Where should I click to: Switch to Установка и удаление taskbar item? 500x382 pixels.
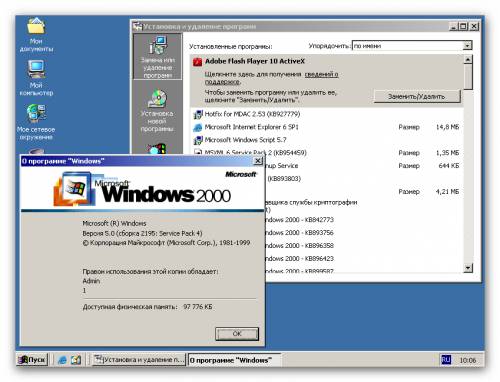coord(138,360)
